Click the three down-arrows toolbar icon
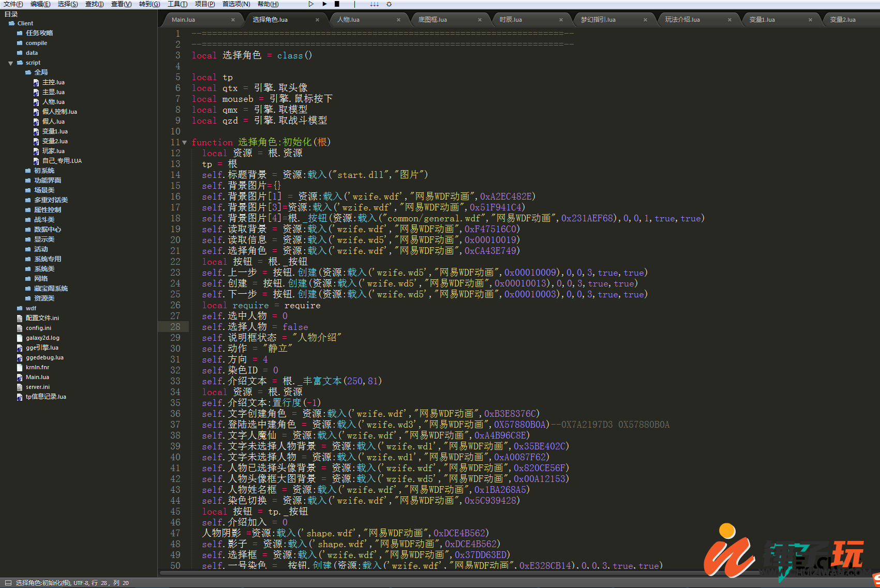 [x=374, y=4]
